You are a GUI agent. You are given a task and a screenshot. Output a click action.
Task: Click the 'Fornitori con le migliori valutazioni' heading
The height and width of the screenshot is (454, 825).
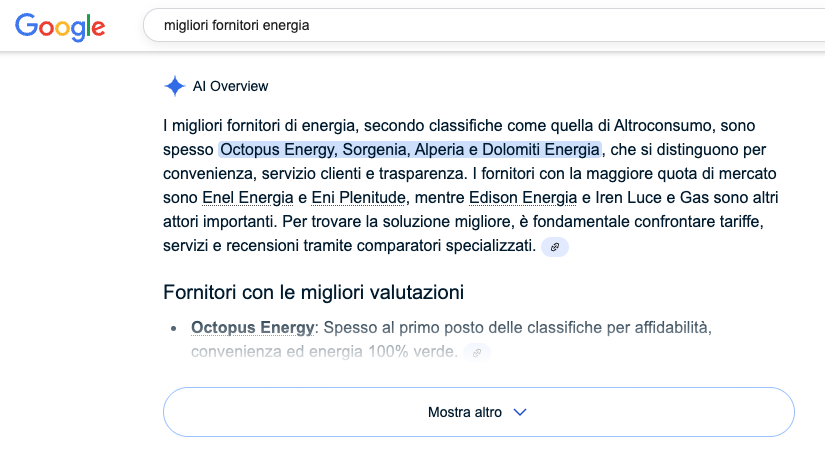tap(314, 293)
